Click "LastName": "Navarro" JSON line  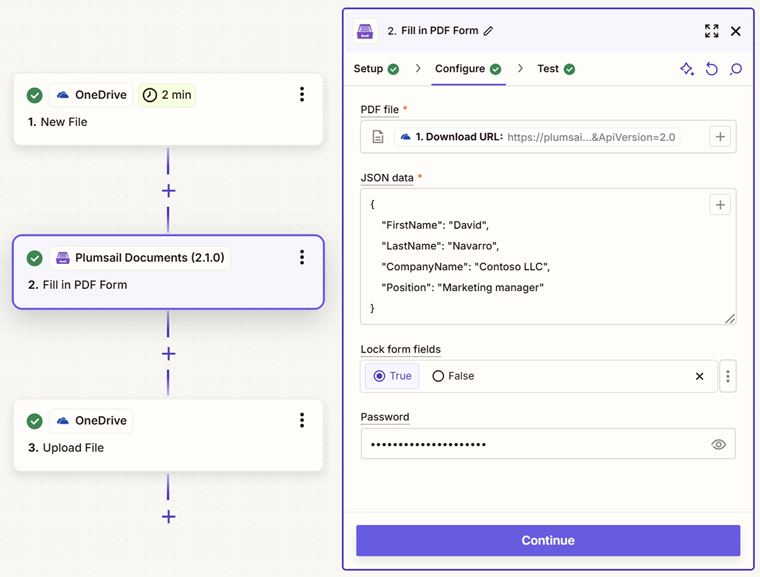click(440, 246)
